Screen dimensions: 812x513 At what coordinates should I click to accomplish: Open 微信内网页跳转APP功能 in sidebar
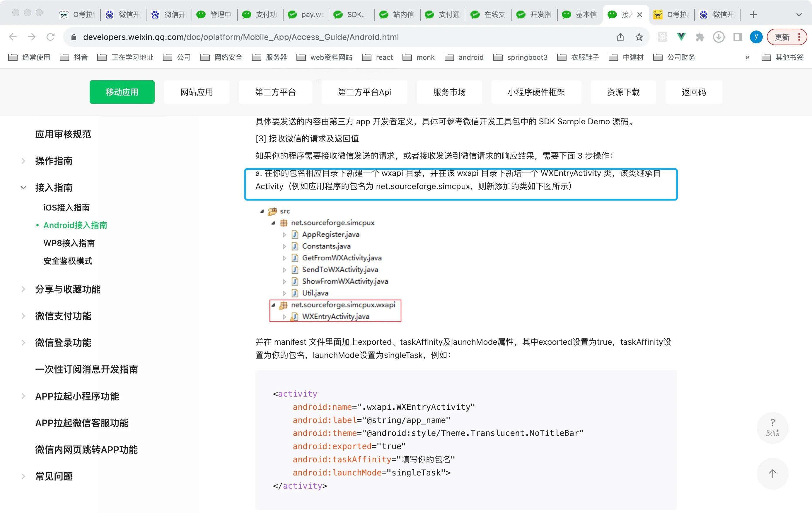point(87,449)
